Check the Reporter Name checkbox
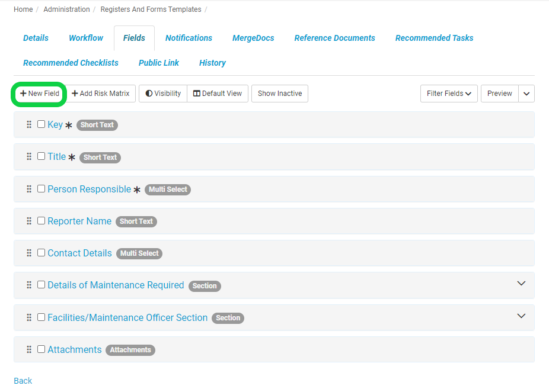 coord(41,220)
